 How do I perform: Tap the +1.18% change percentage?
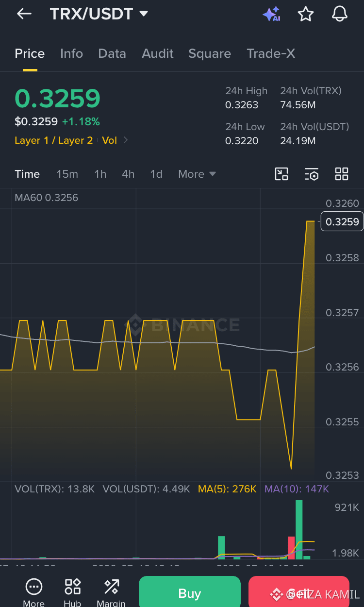[81, 121]
